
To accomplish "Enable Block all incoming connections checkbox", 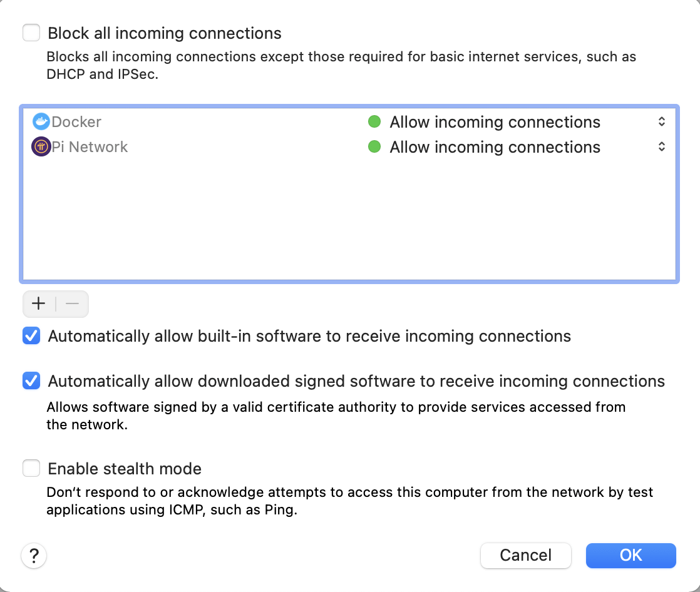I will coord(31,33).
